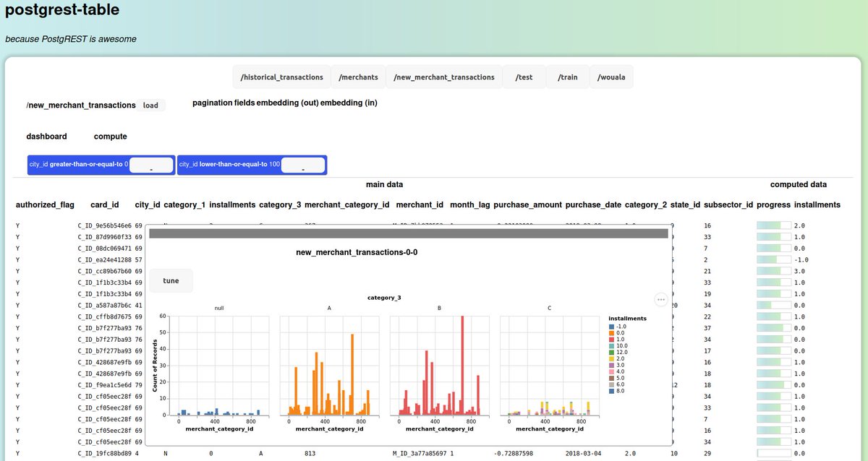Remove the city_id greater-than-or-equal-to filter via its minus button

click(x=150, y=165)
